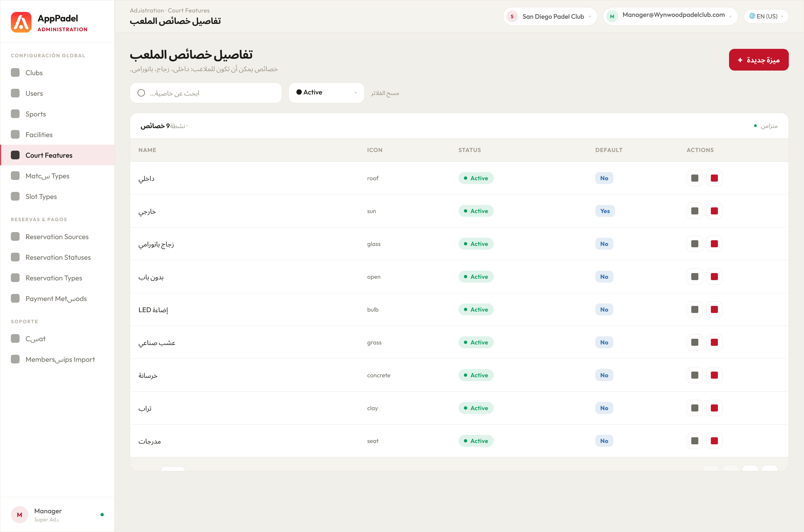804x532 pixels.
Task: Click the Reservation Statuses sidebar icon
Action: pyautogui.click(x=15, y=257)
